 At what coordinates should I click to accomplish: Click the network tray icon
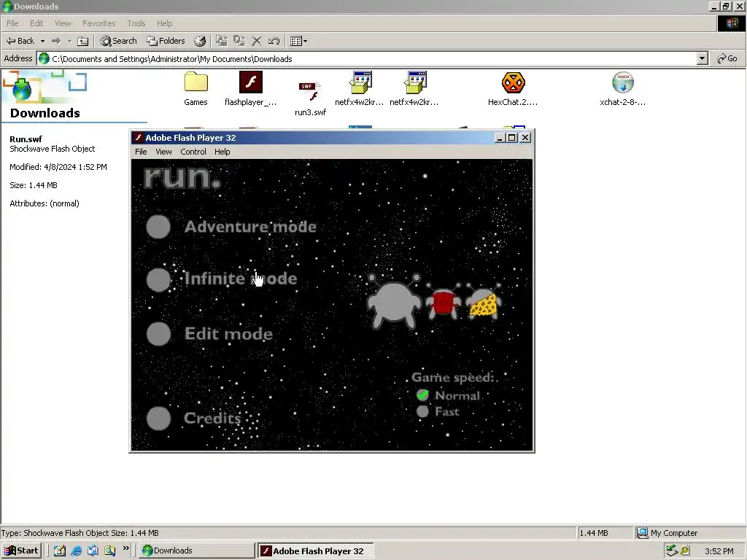tap(672, 551)
